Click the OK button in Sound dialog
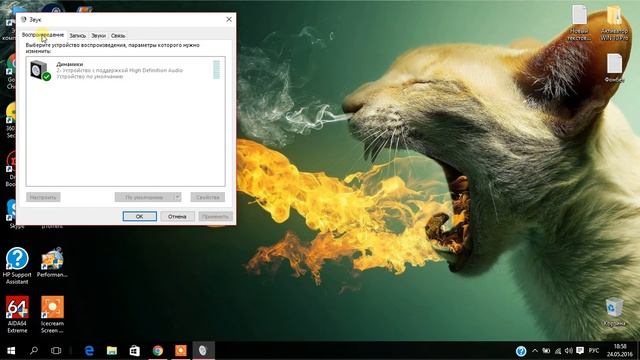640x360 pixels. 140,216
